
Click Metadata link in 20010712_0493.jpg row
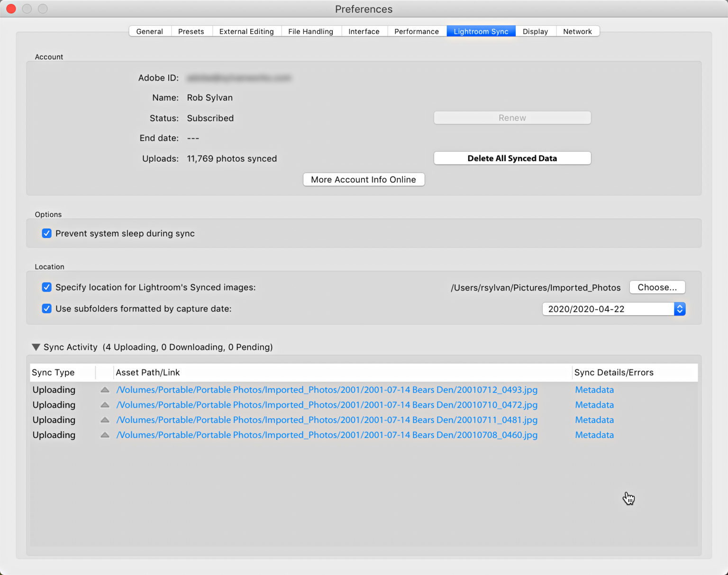coord(594,390)
